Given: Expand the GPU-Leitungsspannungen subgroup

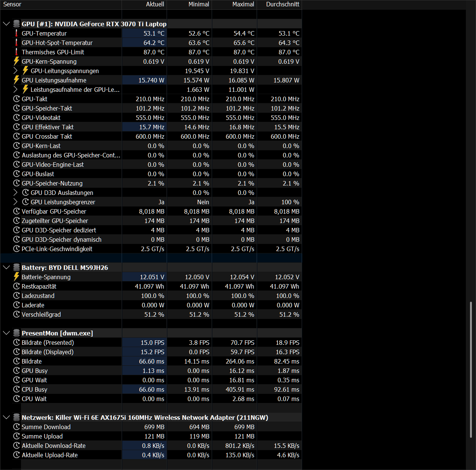Looking at the screenshot, I should coord(15,71).
